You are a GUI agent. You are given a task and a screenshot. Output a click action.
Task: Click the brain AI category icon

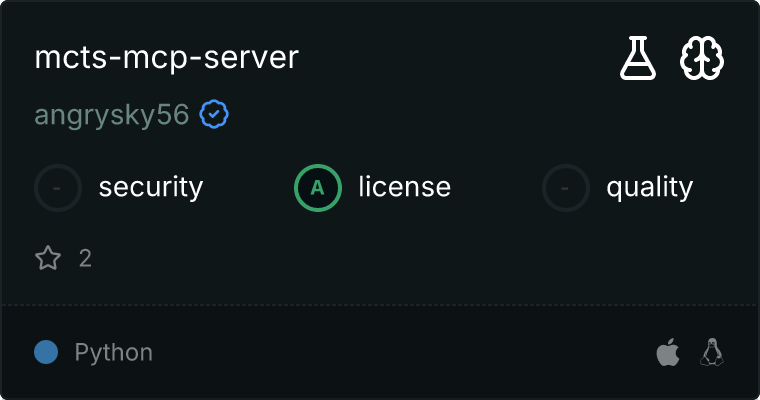702,60
